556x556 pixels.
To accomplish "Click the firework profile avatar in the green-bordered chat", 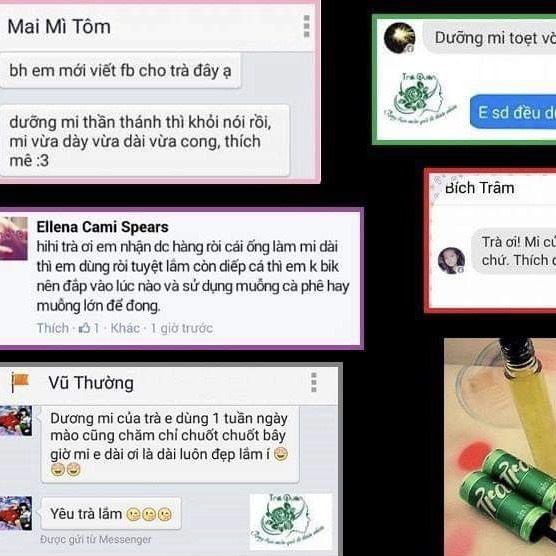I will [400, 38].
